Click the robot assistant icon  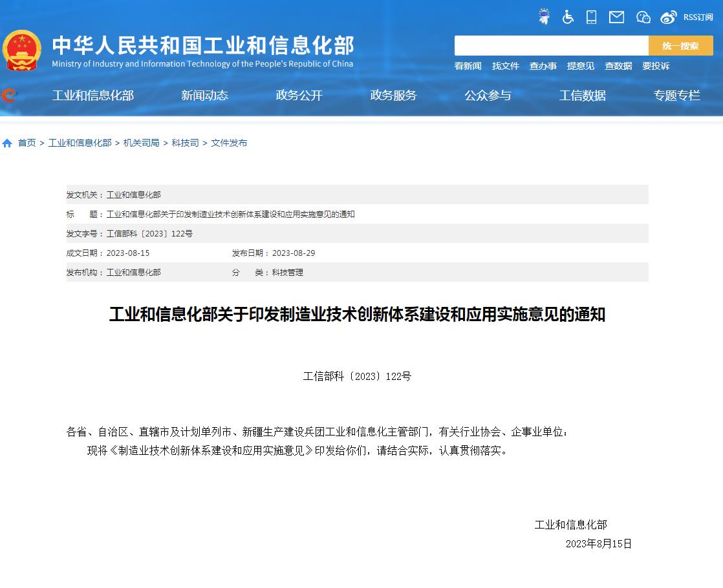[545, 17]
